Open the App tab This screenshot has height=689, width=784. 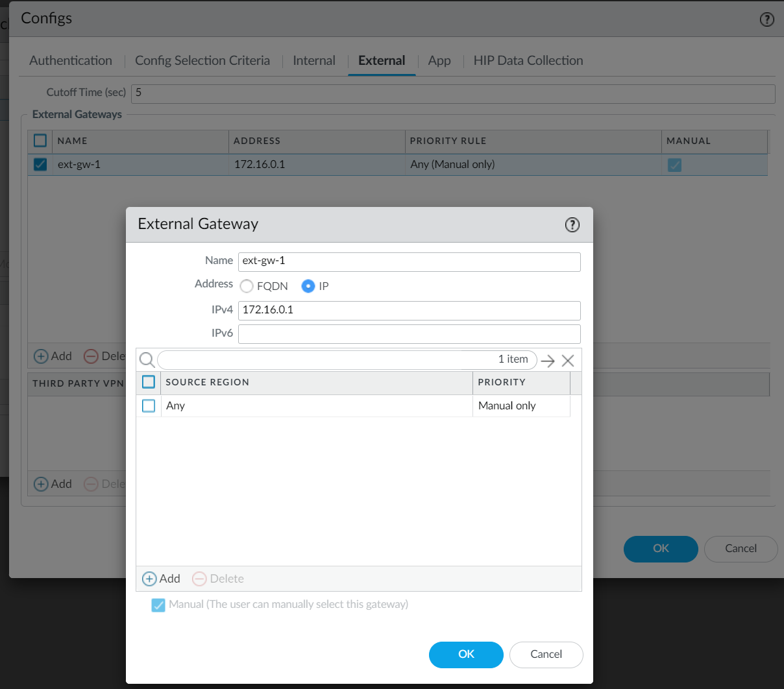pyautogui.click(x=439, y=60)
